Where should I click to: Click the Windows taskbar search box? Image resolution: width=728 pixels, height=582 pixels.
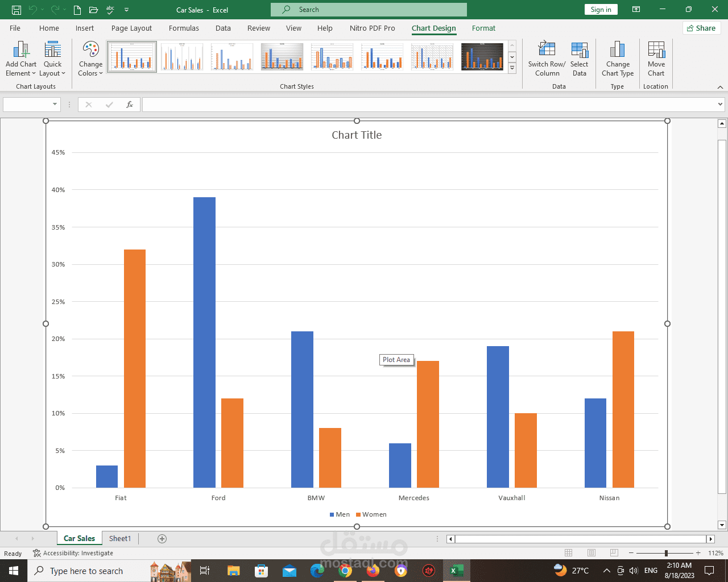tap(89, 571)
